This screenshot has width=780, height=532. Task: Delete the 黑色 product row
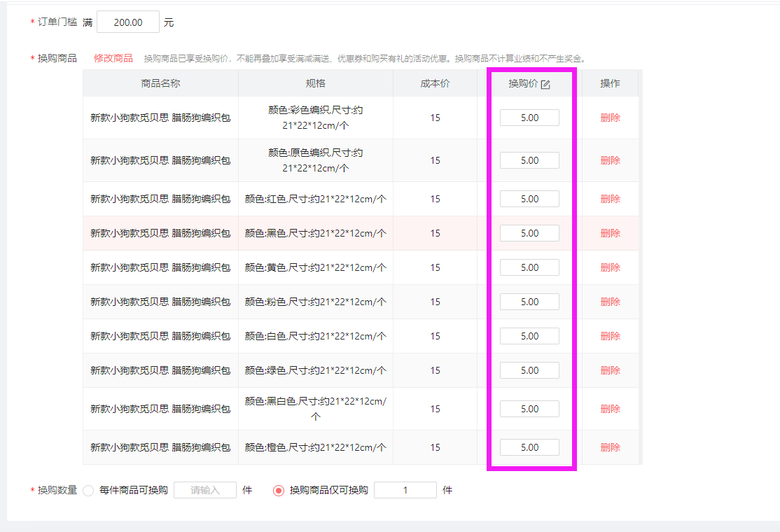[610, 233]
